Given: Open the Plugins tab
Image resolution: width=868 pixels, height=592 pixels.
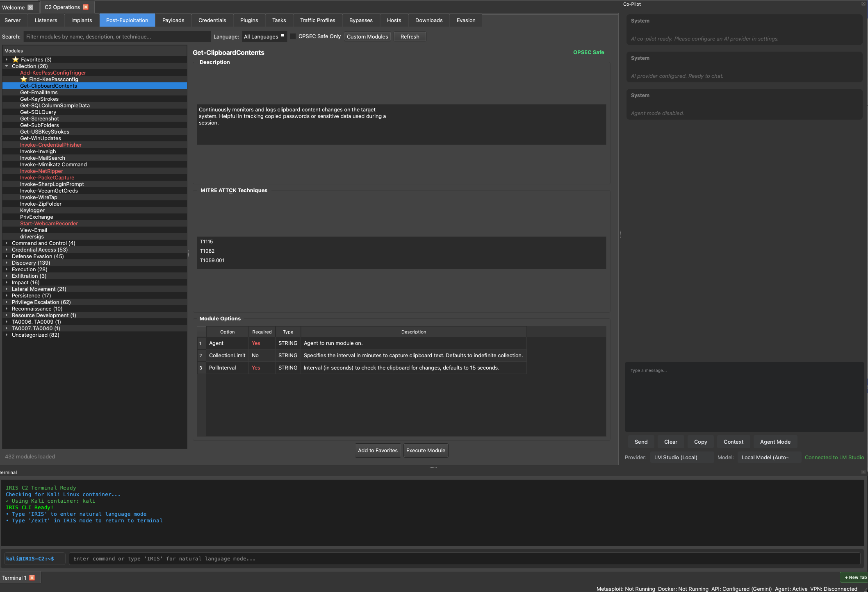Looking at the screenshot, I should [249, 20].
